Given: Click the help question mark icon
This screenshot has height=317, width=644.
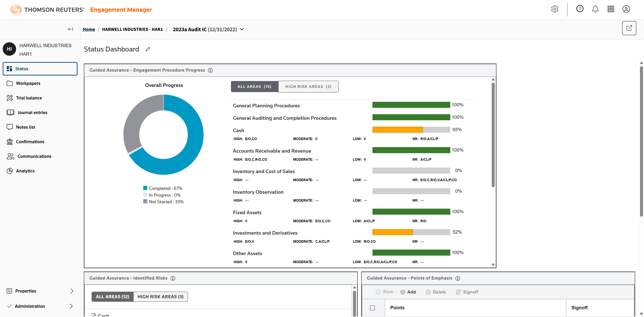Looking at the screenshot, I should click(x=579, y=9).
